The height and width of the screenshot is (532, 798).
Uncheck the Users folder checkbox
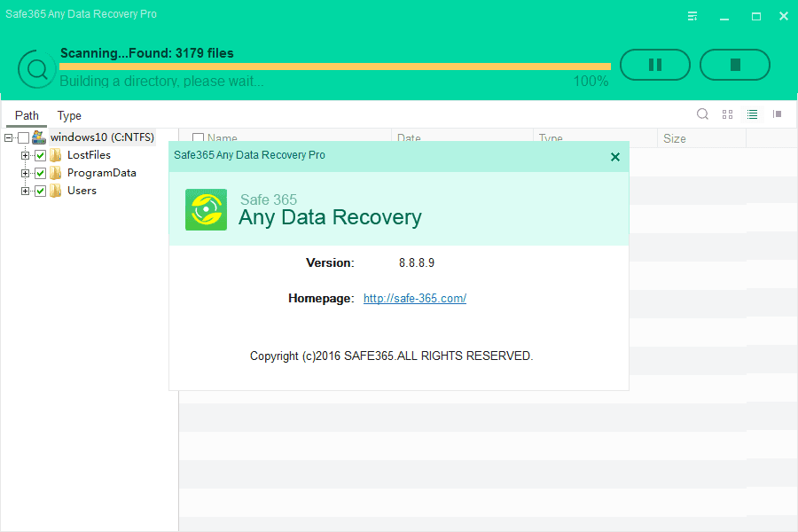pyautogui.click(x=40, y=191)
